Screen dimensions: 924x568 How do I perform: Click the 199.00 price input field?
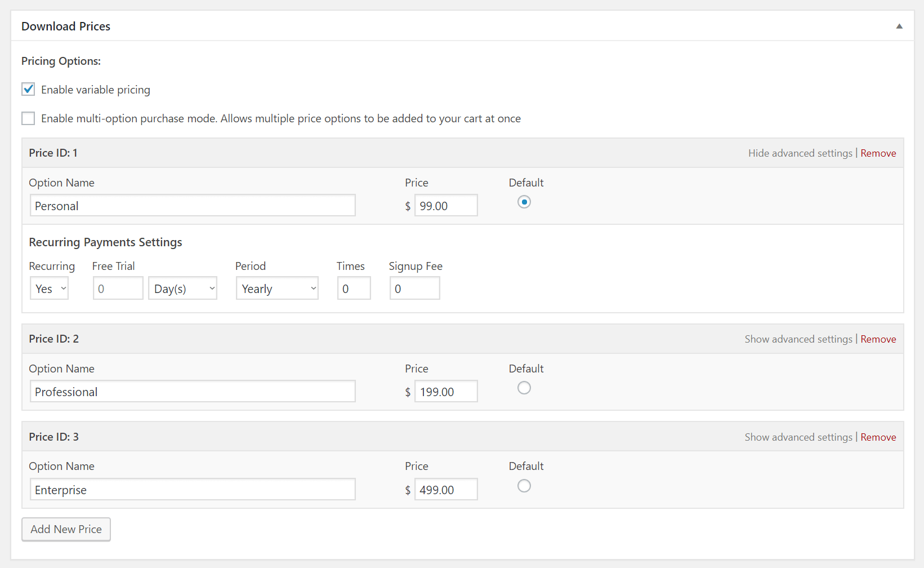(446, 392)
